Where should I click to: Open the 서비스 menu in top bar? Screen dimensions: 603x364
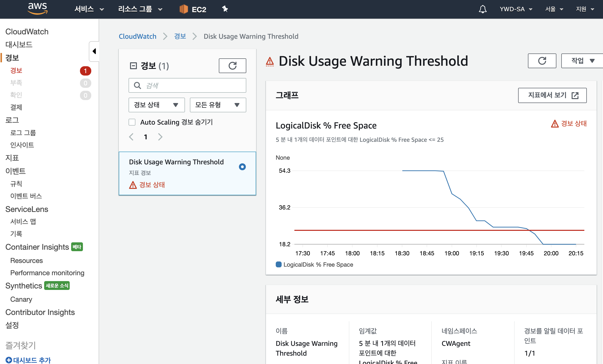click(x=89, y=9)
